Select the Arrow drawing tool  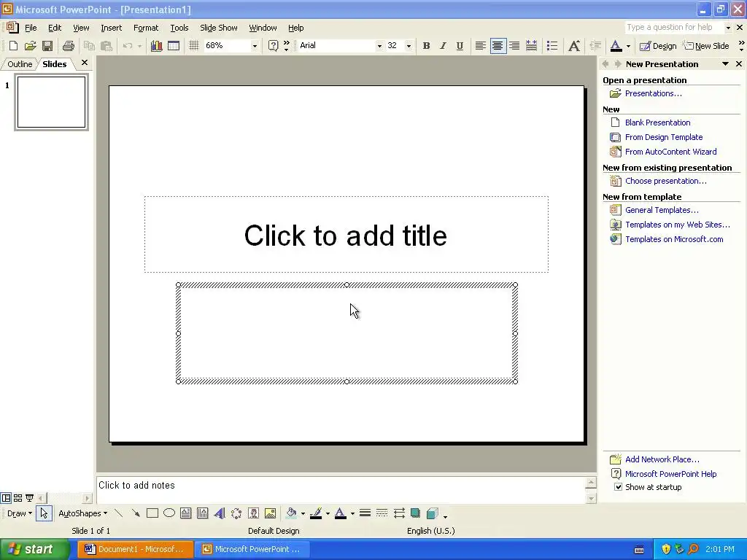(x=136, y=513)
